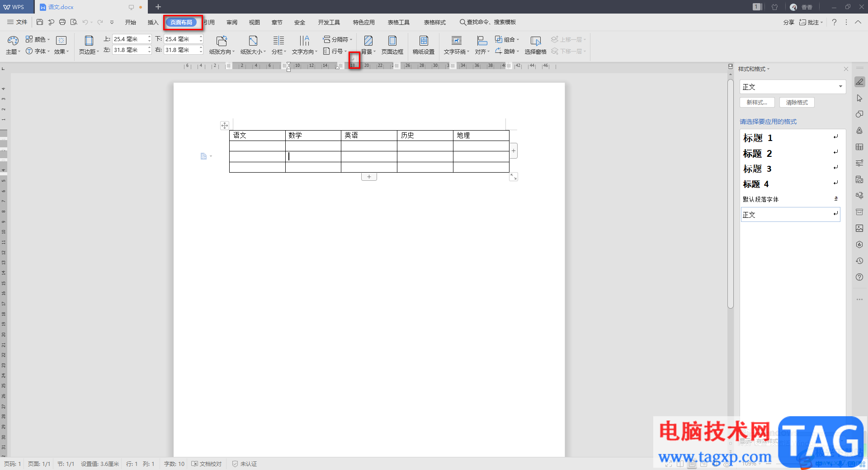Click the 数学 table header cell
Viewport: 868px width, 470px height.
point(313,135)
